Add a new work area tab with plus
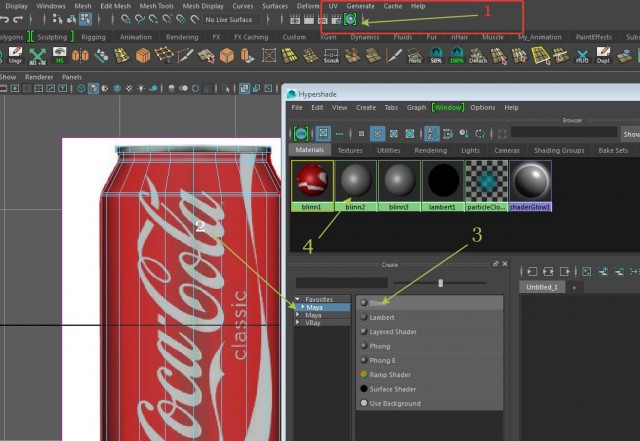Screen dimensions: 640x441 (x=574, y=287)
